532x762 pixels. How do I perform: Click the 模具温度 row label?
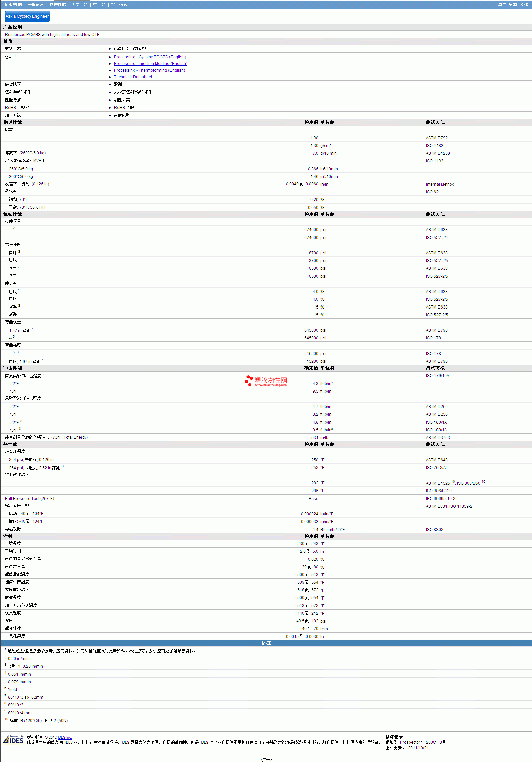point(13,613)
